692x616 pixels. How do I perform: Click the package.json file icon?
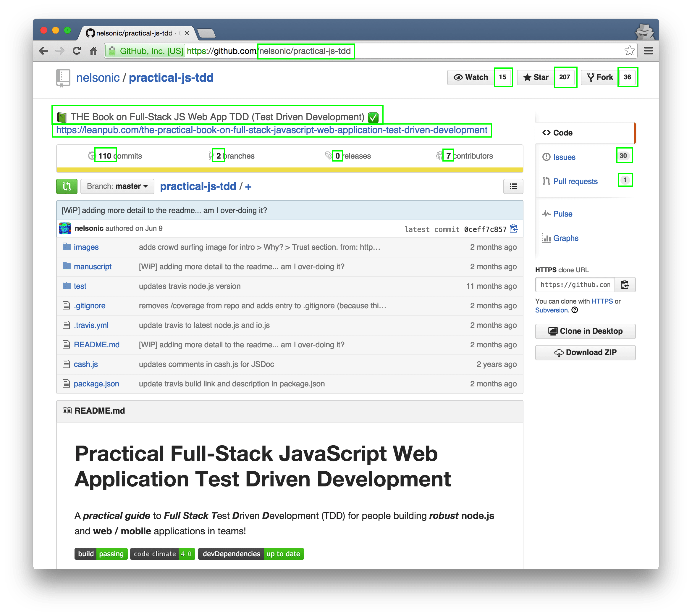click(x=66, y=384)
